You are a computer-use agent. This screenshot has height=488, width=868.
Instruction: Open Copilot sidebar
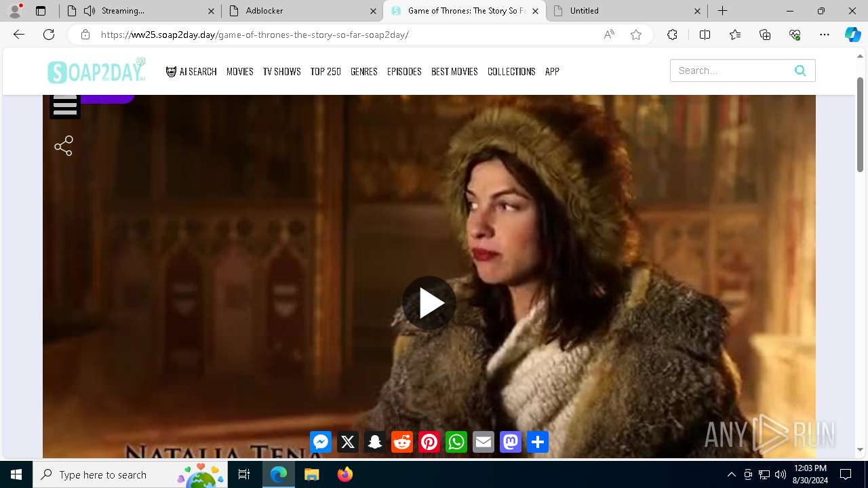853,35
